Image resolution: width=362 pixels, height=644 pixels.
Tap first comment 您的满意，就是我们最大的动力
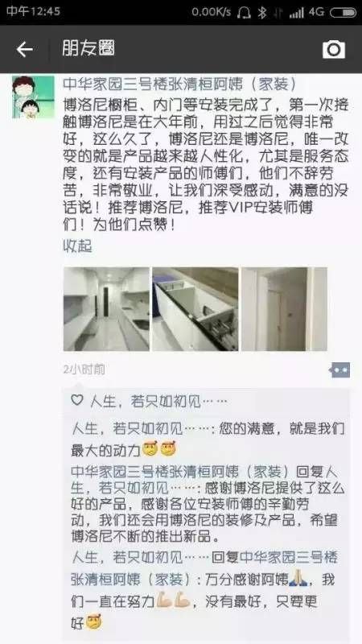tap(208, 440)
